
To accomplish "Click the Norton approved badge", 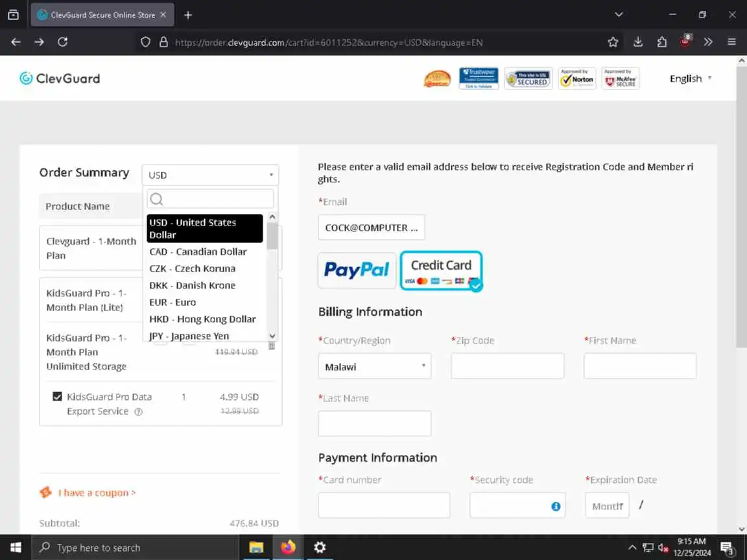I will (x=577, y=78).
